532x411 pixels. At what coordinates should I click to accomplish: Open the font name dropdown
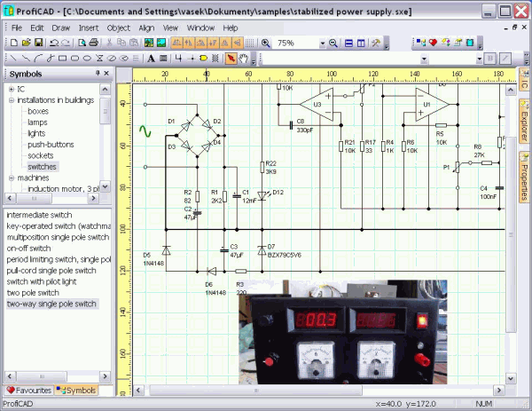[x=424, y=59]
